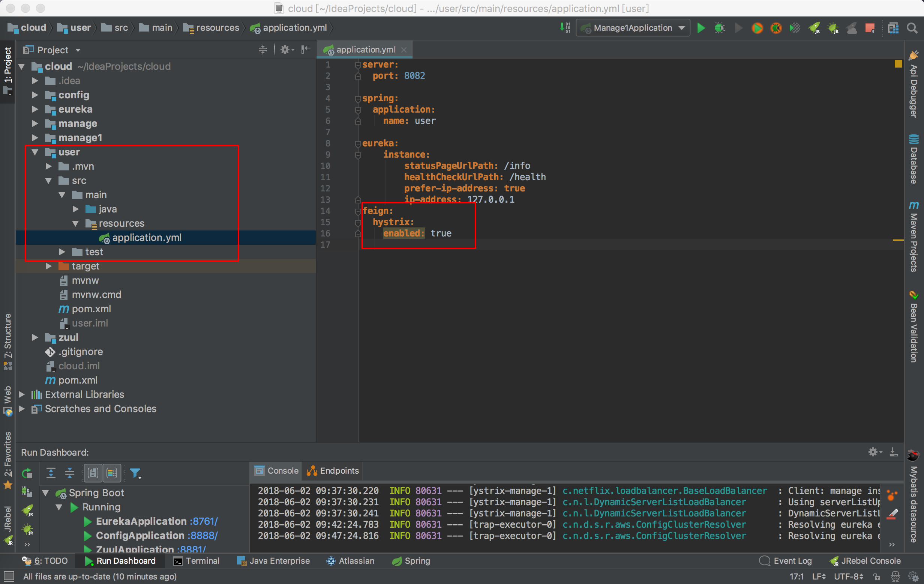Image resolution: width=924 pixels, height=584 pixels.
Task: Toggle tool windows button in status bar corner
Action: [9, 576]
